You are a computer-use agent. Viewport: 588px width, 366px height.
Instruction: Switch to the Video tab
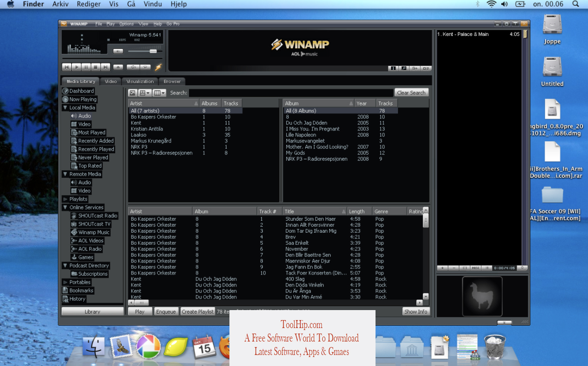[111, 81]
